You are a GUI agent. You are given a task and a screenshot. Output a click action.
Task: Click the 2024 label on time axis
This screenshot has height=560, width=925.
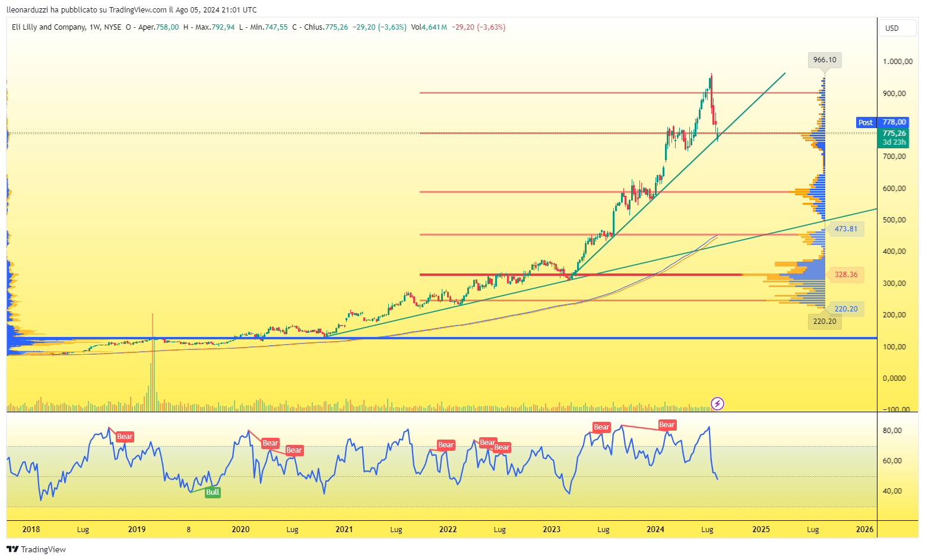[655, 529]
